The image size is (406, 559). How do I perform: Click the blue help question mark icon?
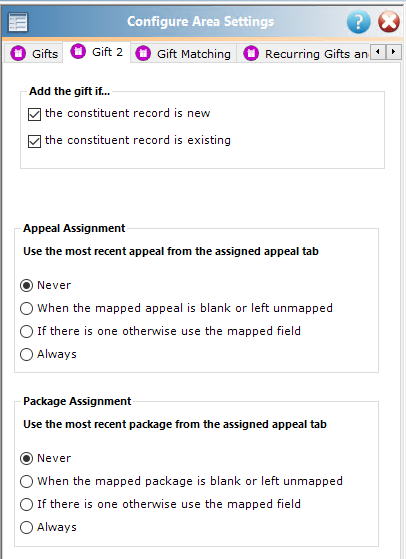tap(358, 22)
